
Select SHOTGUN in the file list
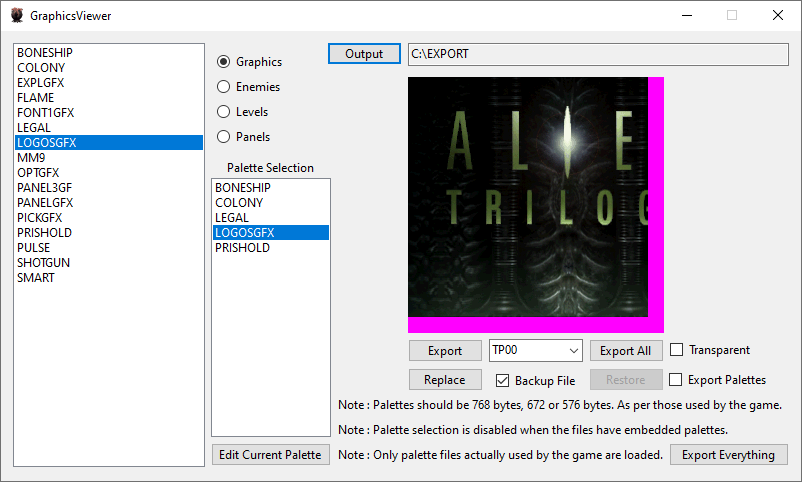click(109, 262)
